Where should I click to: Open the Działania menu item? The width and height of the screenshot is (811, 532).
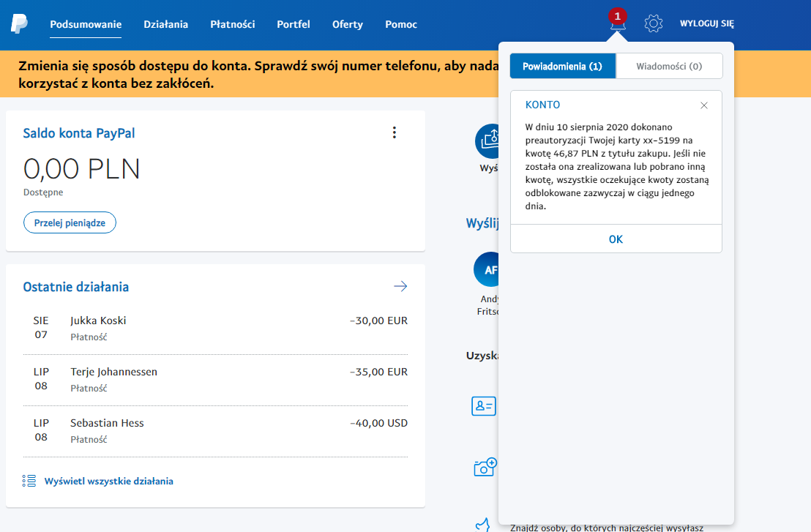pos(166,24)
